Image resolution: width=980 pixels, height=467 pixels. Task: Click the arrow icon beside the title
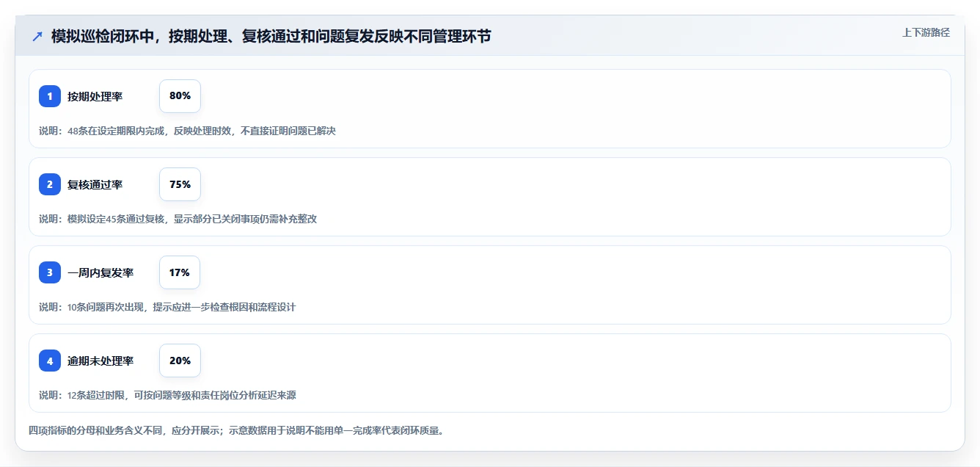click(37, 36)
